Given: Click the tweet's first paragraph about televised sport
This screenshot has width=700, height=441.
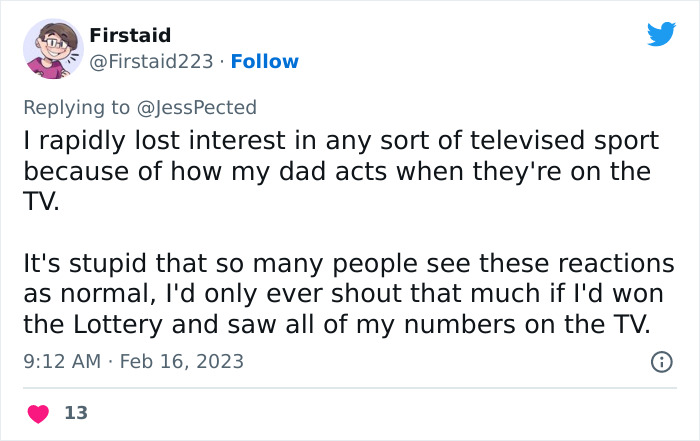Looking at the screenshot, I should point(336,170).
